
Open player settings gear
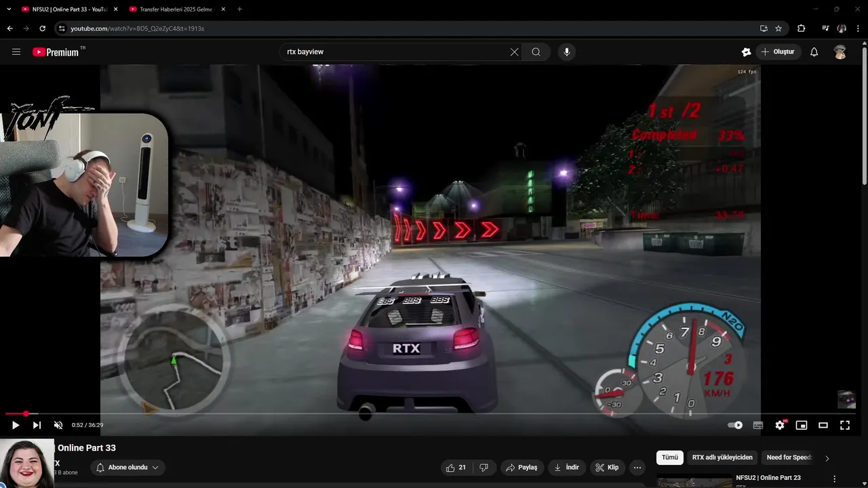(780, 425)
